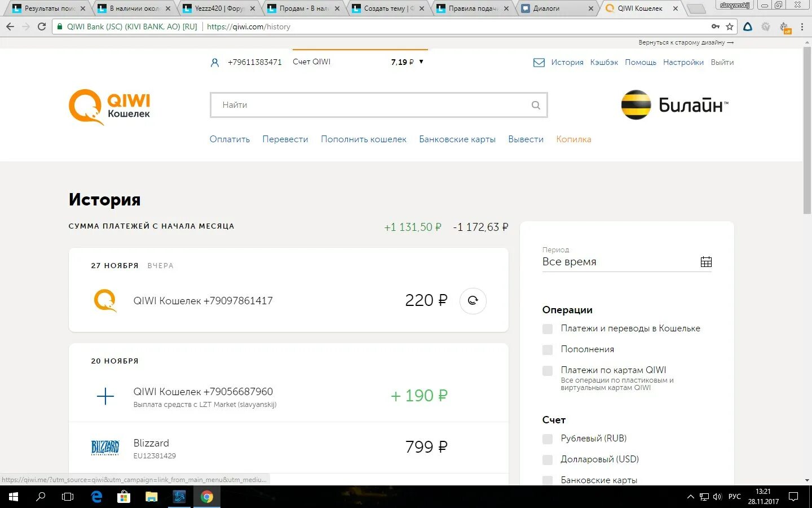This screenshot has height=508, width=812.
Task: Check the Рублевый (RUB) account filter
Action: click(547, 439)
